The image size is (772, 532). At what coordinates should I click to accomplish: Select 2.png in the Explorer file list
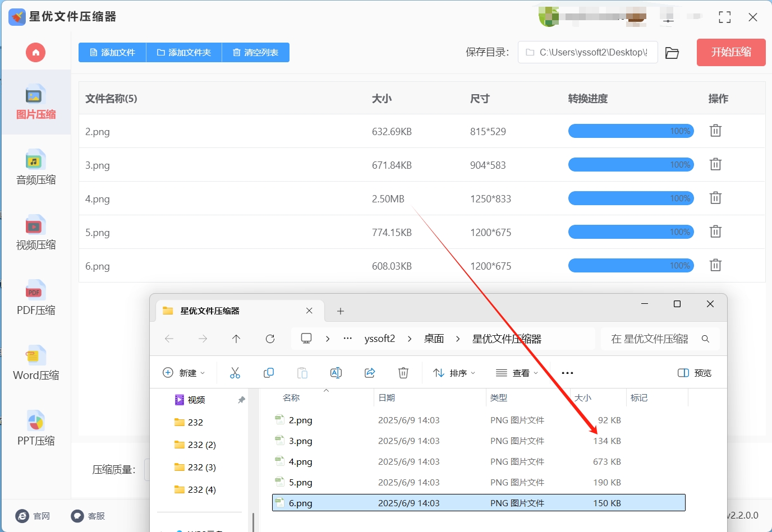click(479, 420)
